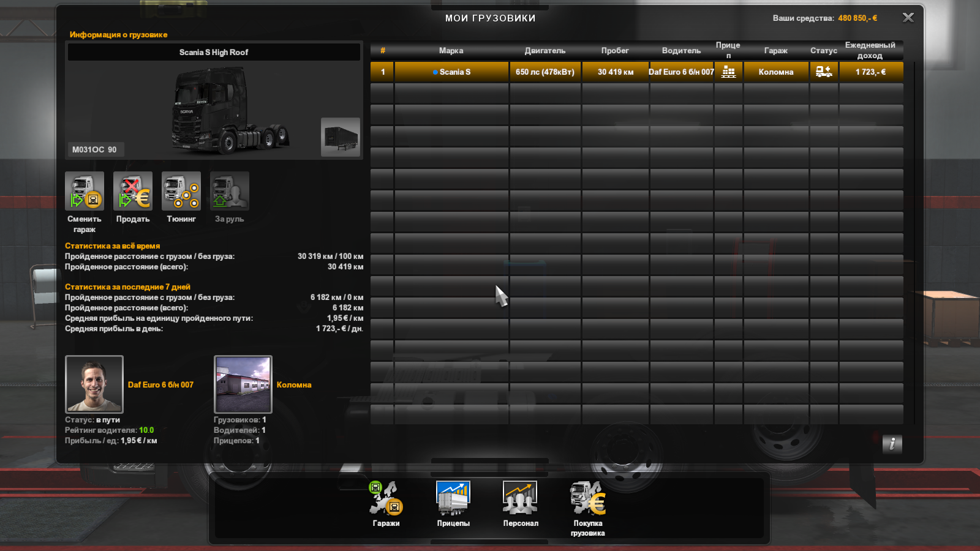
Task: Sort table by Пробег column
Action: click(615, 51)
